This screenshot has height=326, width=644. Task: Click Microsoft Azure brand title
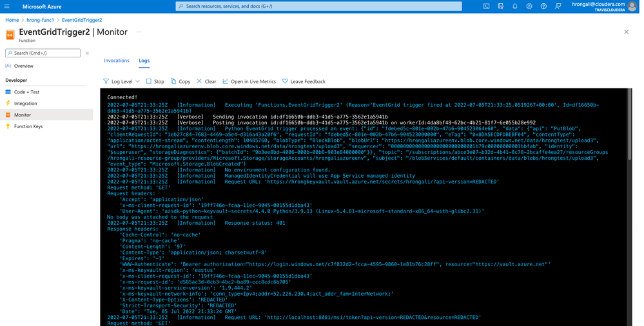tap(42, 6)
